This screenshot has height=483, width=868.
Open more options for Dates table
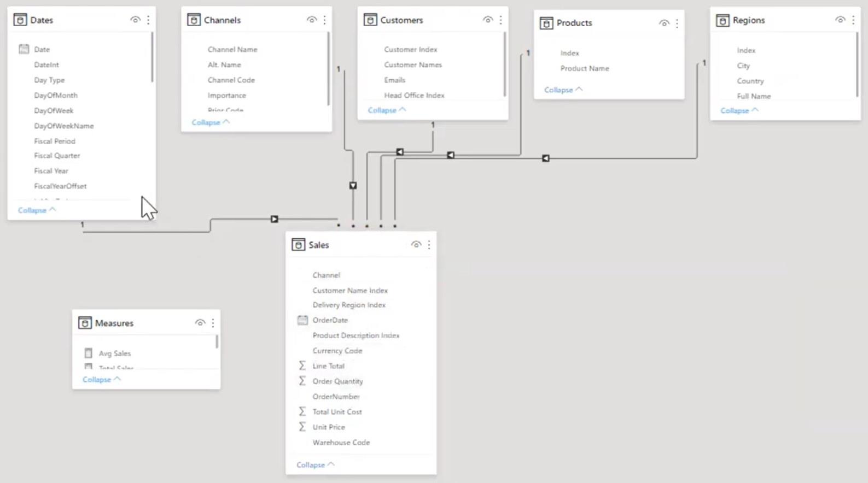point(148,20)
